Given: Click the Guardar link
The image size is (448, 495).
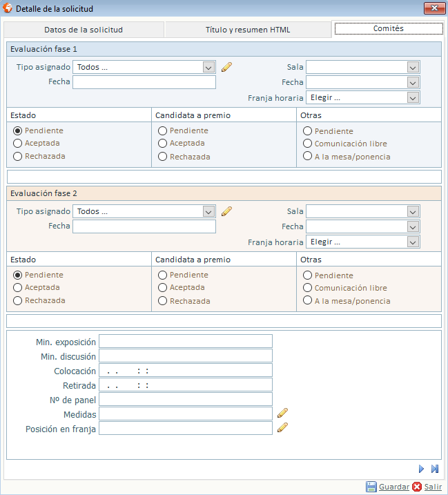Looking at the screenshot, I should (x=393, y=487).
